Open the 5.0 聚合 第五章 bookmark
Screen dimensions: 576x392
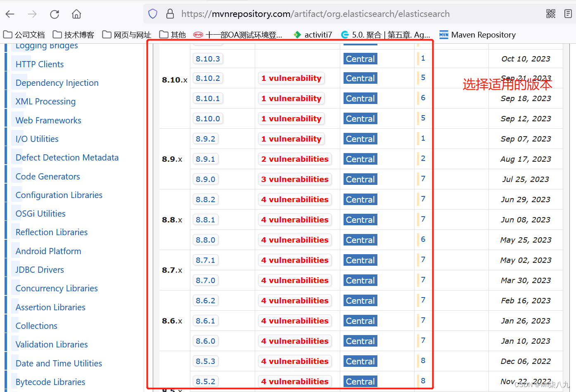(386, 35)
